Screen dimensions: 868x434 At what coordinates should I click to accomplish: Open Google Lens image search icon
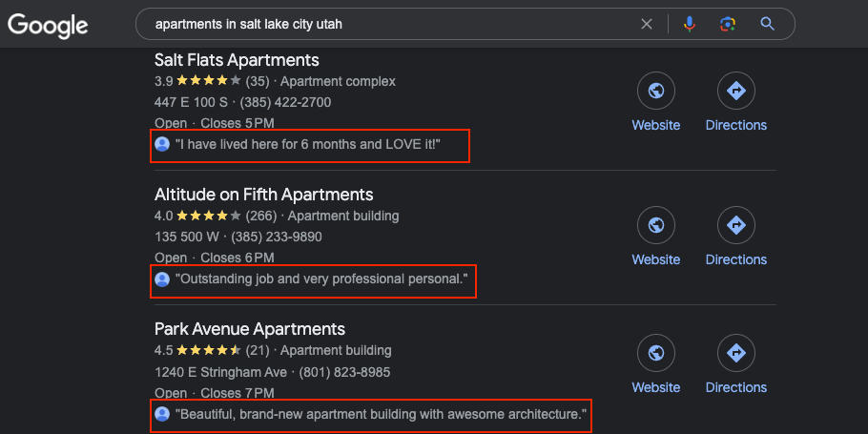coord(728,24)
